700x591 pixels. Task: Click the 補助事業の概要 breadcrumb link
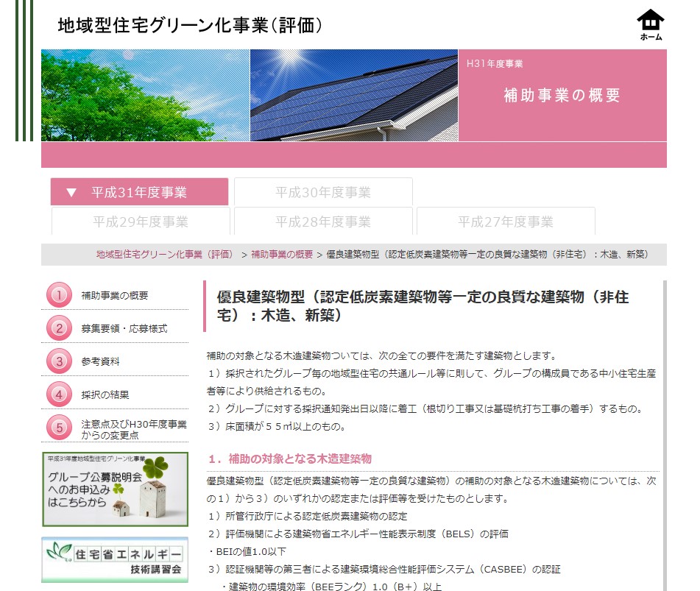(x=282, y=255)
